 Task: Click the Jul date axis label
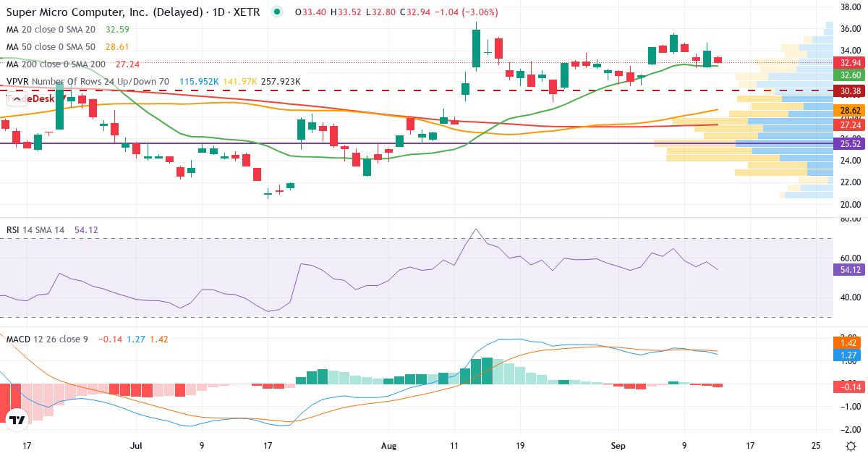(x=137, y=445)
